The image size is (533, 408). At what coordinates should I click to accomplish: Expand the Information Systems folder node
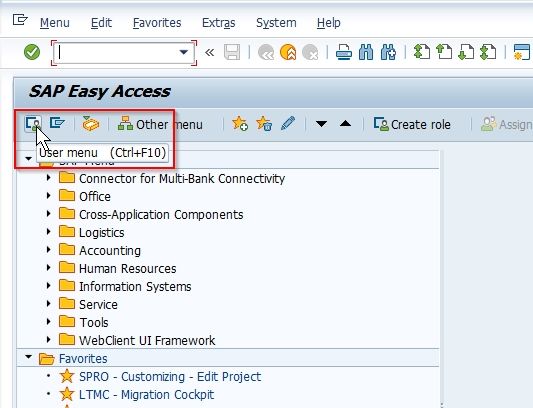[49, 286]
